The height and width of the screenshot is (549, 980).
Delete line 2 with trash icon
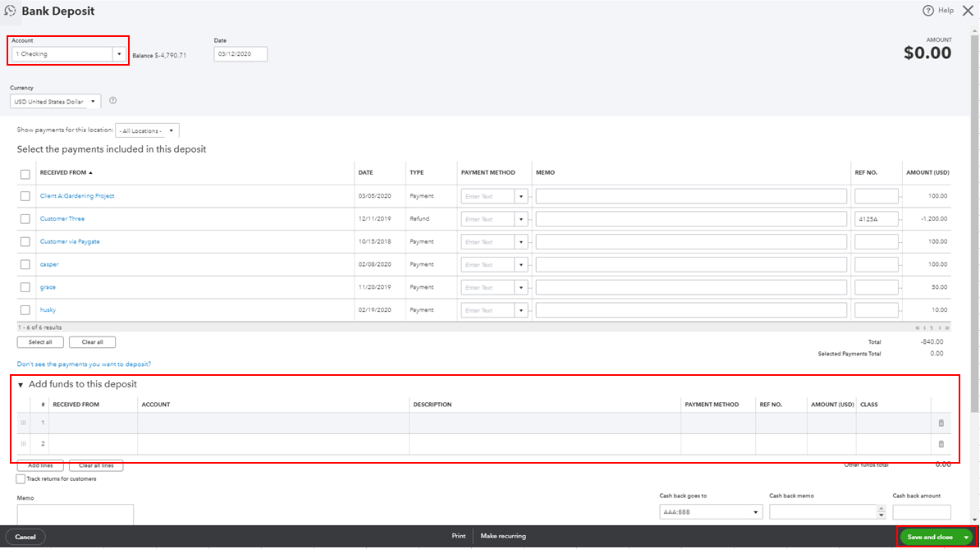click(x=941, y=444)
